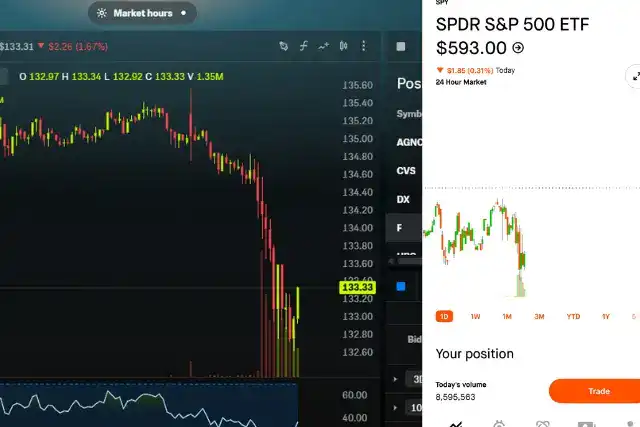Open the chart's three-dot more menu

(364, 46)
